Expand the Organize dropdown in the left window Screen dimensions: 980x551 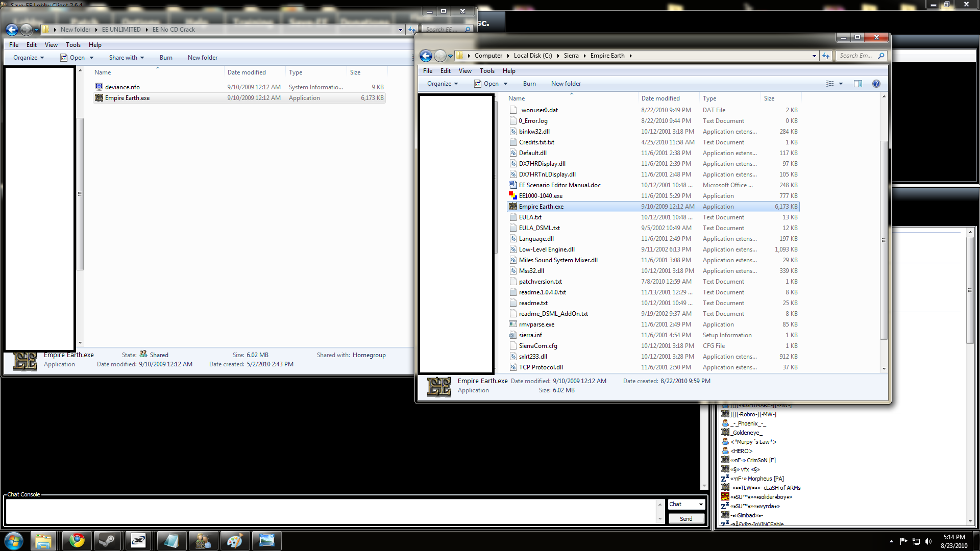[x=29, y=58]
